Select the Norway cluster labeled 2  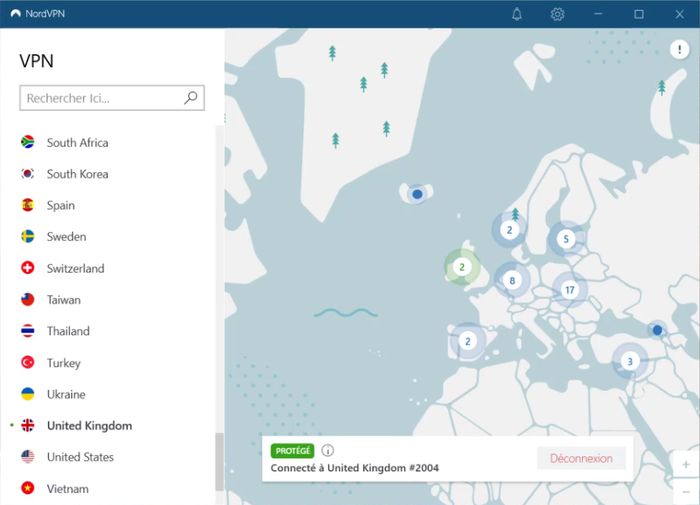pyautogui.click(x=509, y=230)
